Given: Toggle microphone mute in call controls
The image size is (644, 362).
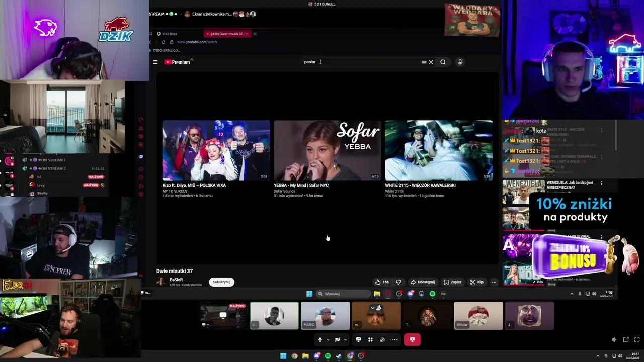Looking at the screenshot, I should click(319, 339).
